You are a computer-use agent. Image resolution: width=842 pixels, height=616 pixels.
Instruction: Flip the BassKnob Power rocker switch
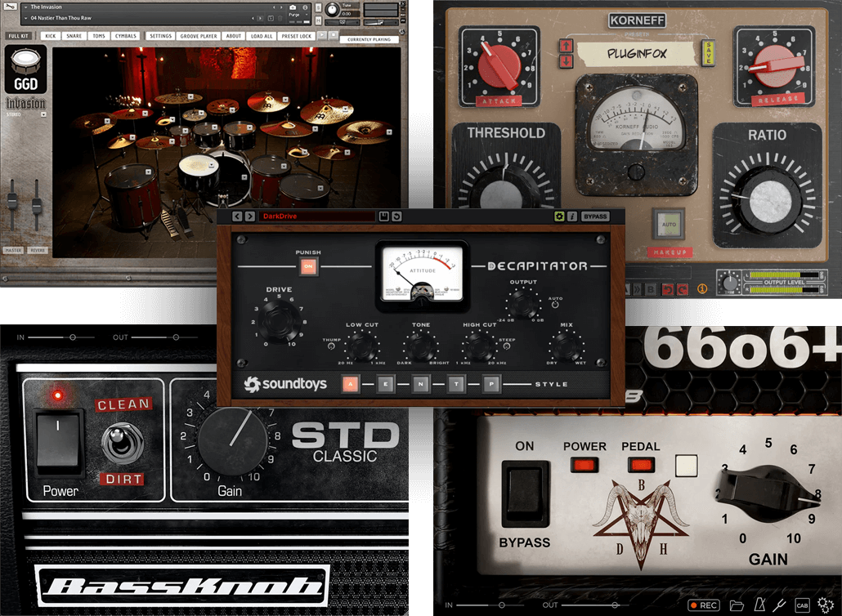[x=58, y=443]
